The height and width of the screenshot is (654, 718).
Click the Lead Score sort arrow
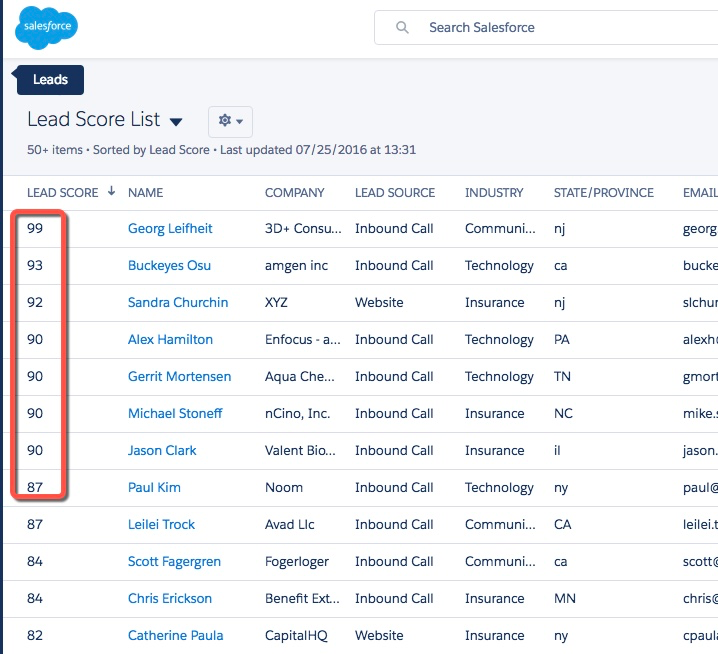point(111,192)
